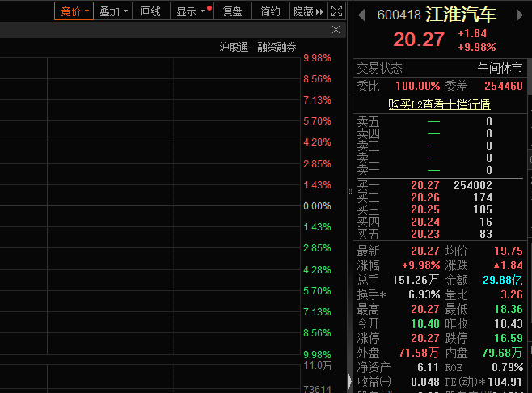
Task: Open the 竞价 dropdown button
Action: 74,11
